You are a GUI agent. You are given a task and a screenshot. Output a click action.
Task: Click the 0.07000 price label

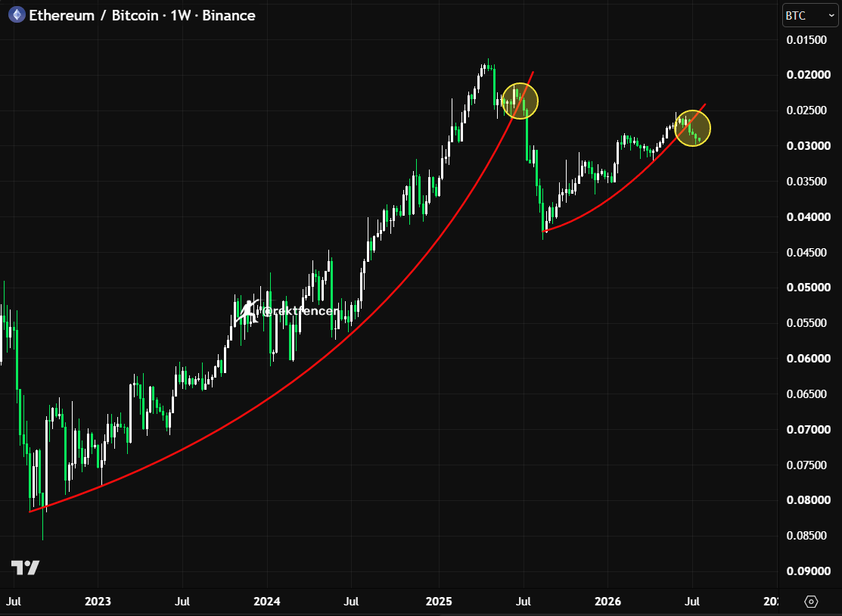(x=808, y=430)
